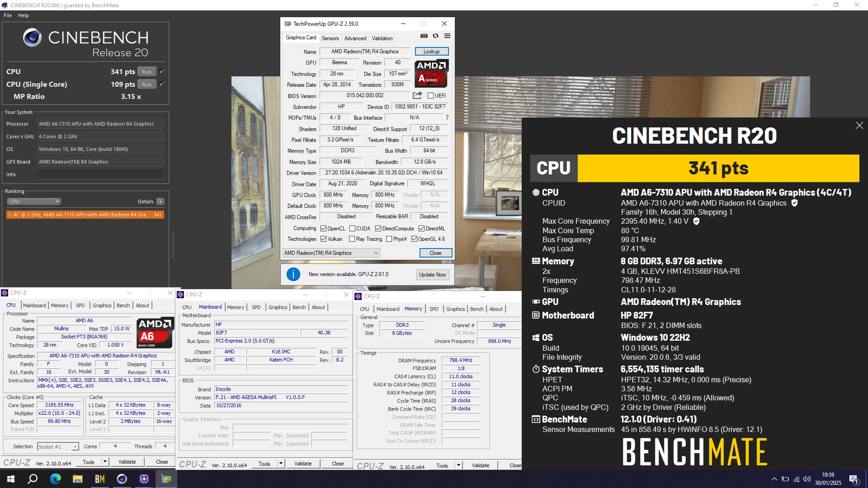Toggle the OpenCL checkbox

pyautogui.click(x=323, y=228)
